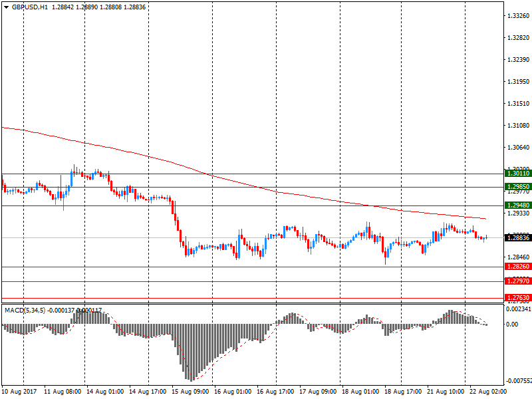Viewport: 532px width, 399px height.
Task: Click the current price label 1.28836
Action: click(518, 238)
